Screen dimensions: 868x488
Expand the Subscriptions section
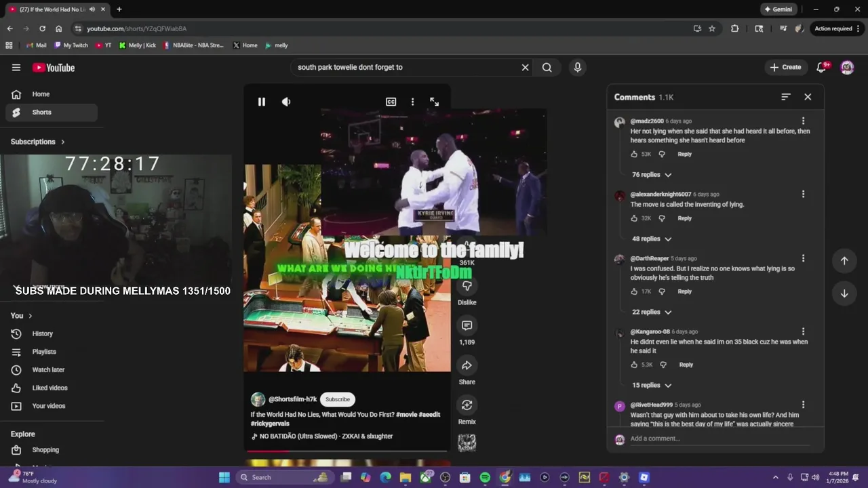point(38,142)
